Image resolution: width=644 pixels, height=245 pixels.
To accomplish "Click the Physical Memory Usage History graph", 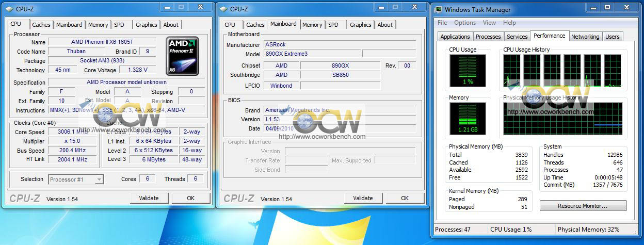I will point(564,118).
